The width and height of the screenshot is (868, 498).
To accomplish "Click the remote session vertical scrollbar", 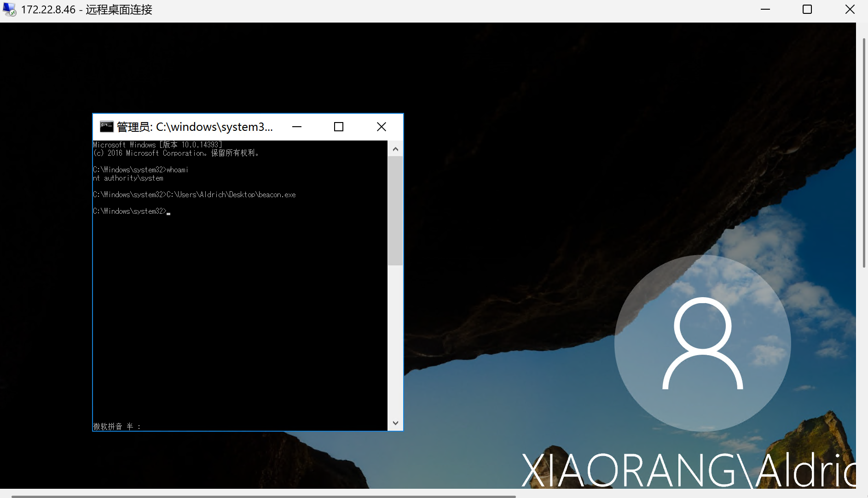I will (864, 152).
